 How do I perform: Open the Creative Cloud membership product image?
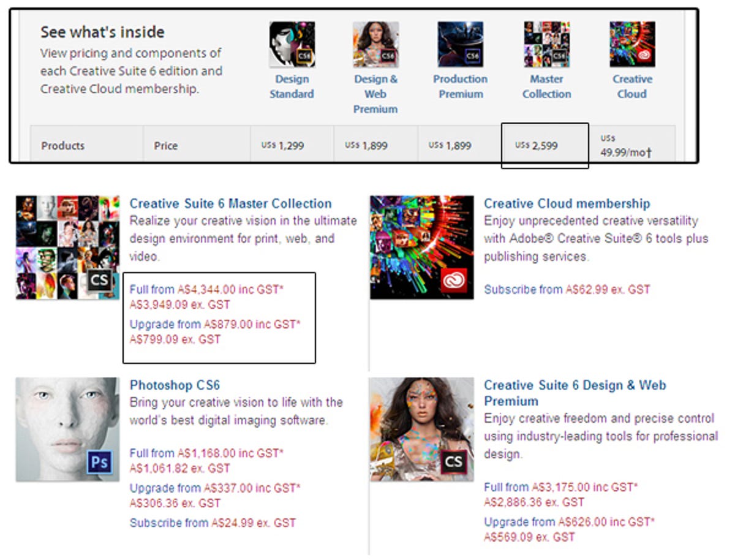(421, 247)
